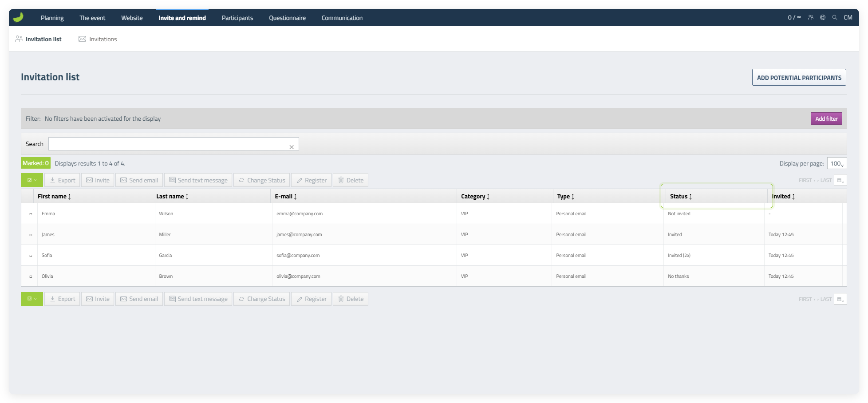Image resolution: width=868 pixels, height=403 pixels.
Task: Click top Delete toolbar button
Action: coord(351,180)
